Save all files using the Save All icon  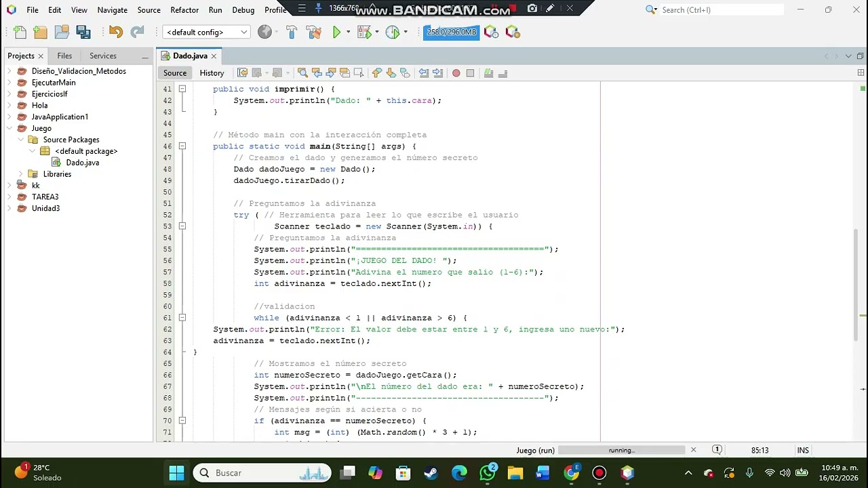point(83,32)
